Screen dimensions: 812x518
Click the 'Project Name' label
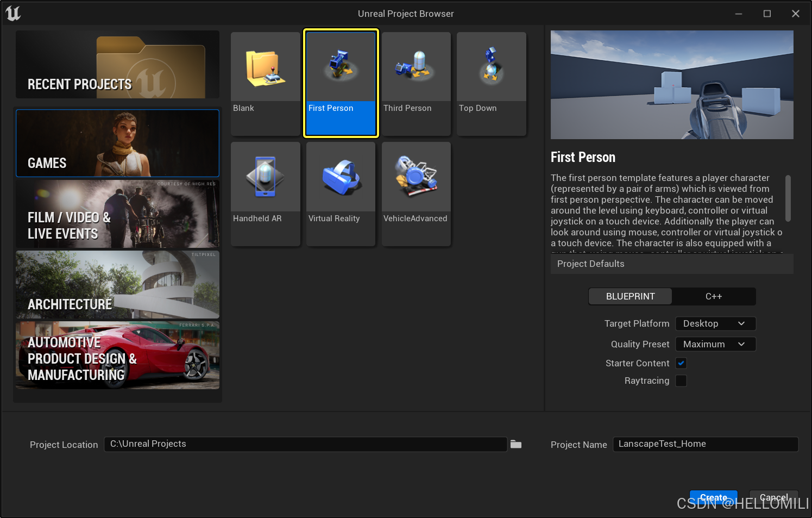tap(578, 445)
